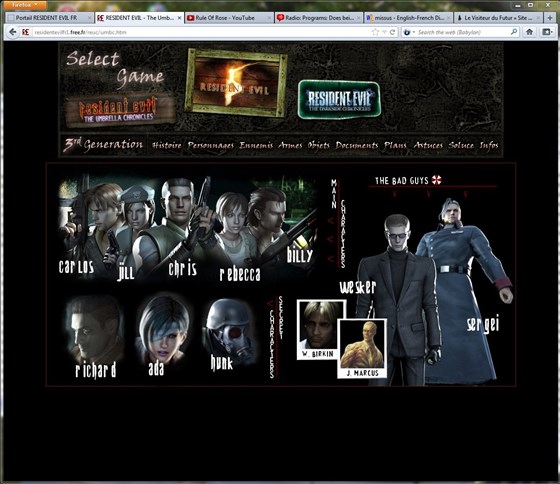
Task: Close the Rule Of Rose YouTube tab
Action: [269, 18]
